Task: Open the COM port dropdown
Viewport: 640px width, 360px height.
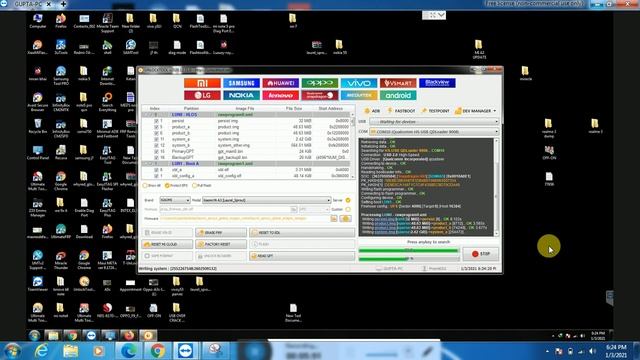Action: pos(434,132)
